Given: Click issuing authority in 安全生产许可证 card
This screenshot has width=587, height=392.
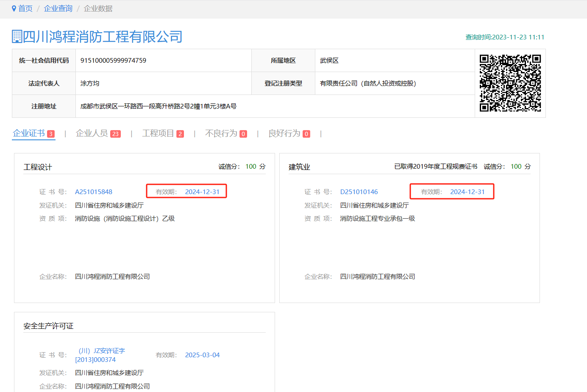Looking at the screenshot, I should [x=109, y=373].
